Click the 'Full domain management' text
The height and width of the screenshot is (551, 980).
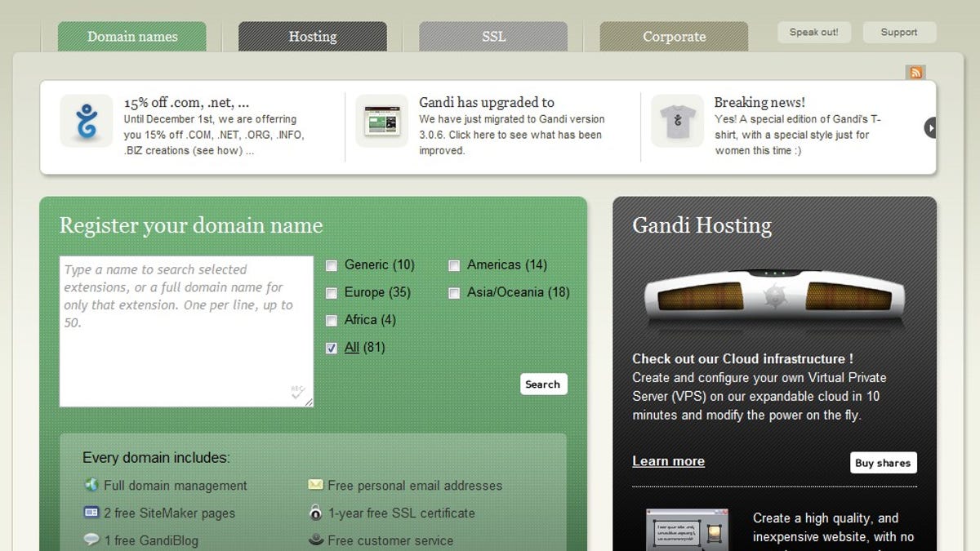click(x=176, y=486)
